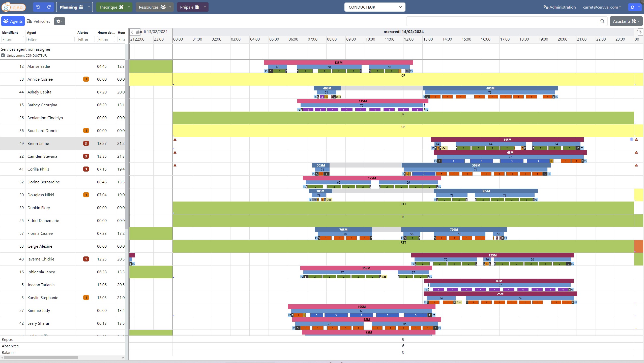644x363 pixels.
Task: Open the calendar date picker icon
Action: click(138, 32)
